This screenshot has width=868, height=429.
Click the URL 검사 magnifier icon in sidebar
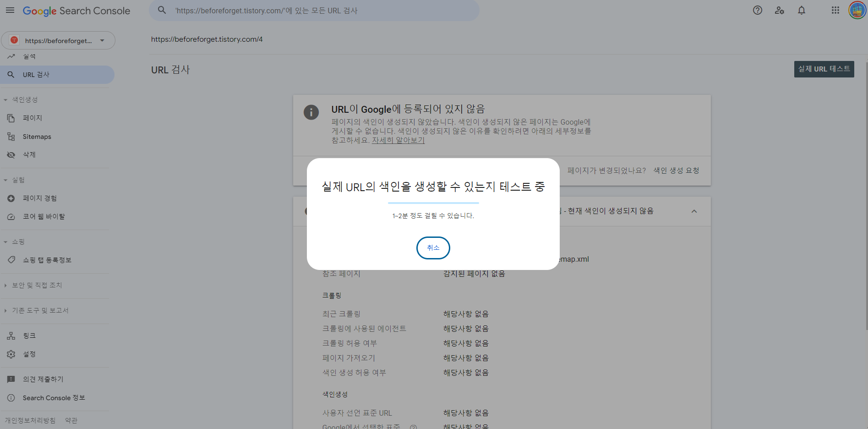(x=11, y=75)
